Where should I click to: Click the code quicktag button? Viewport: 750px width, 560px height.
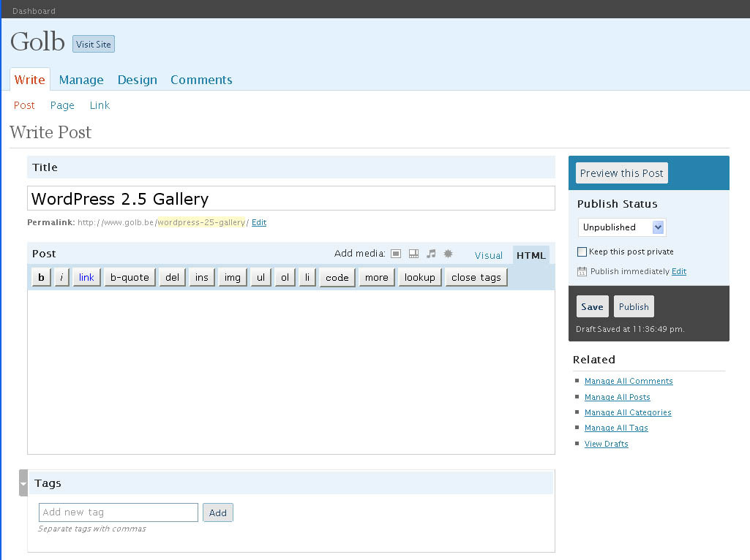point(337,277)
